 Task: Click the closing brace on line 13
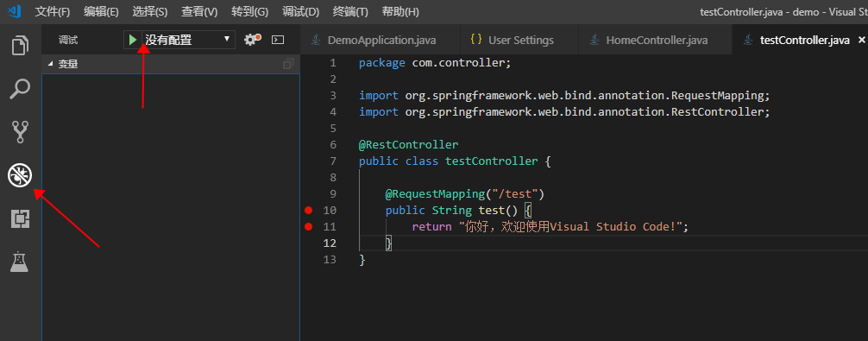(x=362, y=260)
